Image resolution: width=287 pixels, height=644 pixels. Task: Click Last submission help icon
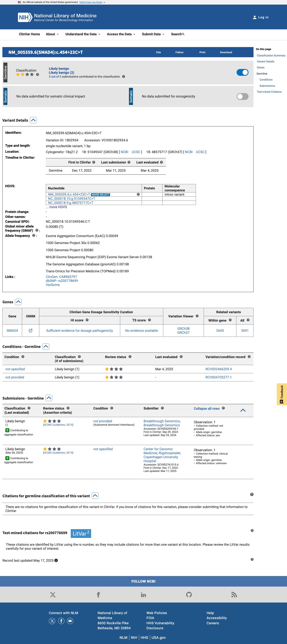coord(129,162)
